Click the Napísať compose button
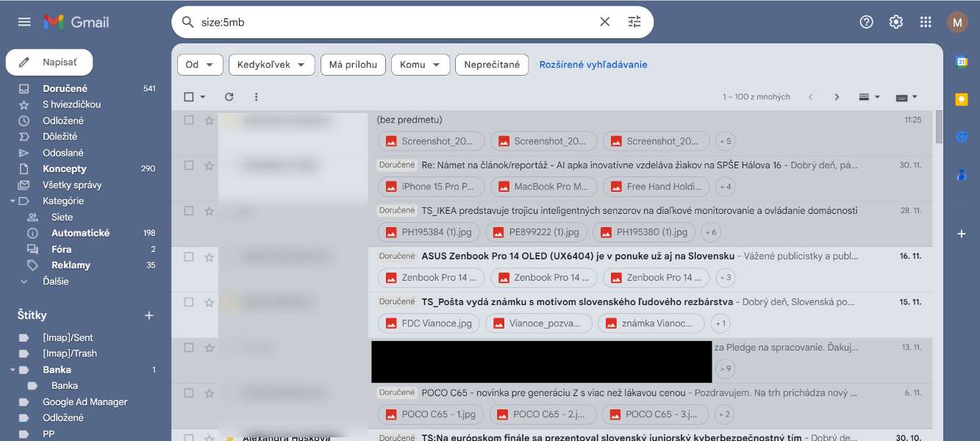 [x=49, y=62]
